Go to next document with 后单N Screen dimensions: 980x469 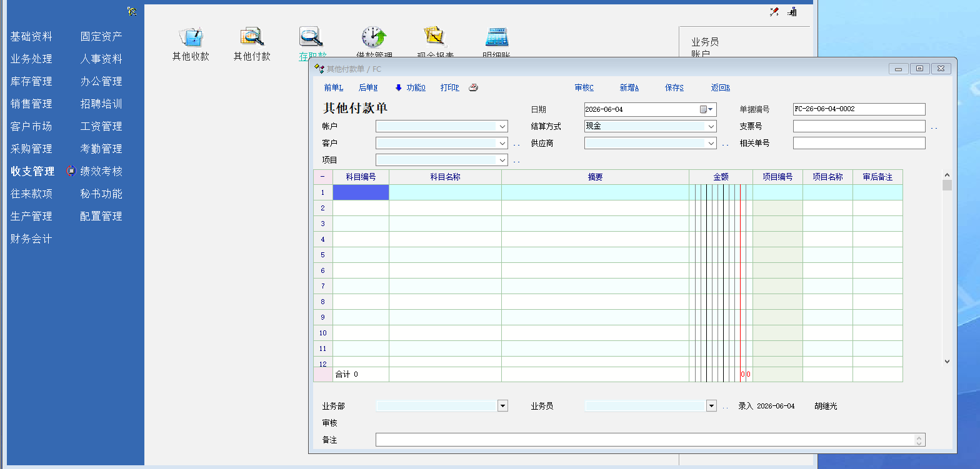(368, 88)
